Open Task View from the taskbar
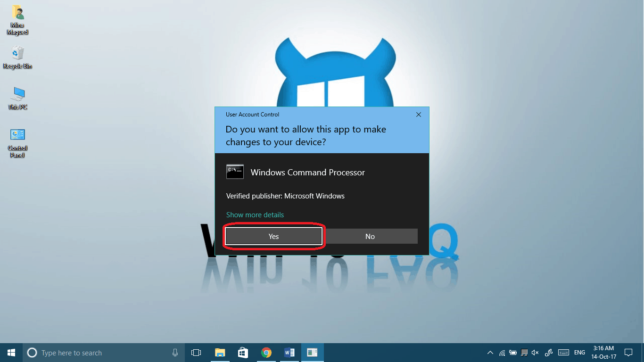The height and width of the screenshot is (362, 644). coord(196,353)
